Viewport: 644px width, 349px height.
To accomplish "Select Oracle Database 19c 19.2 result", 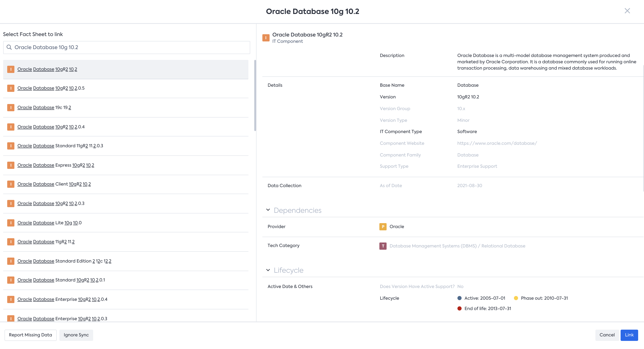I will click(x=126, y=108).
